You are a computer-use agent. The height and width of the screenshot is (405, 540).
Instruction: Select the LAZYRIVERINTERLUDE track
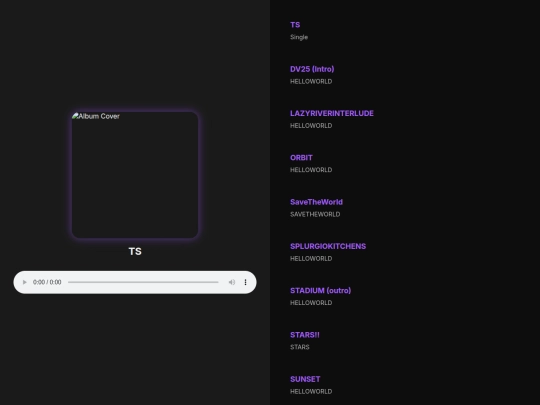pyautogui.click(x=332, y=113)
